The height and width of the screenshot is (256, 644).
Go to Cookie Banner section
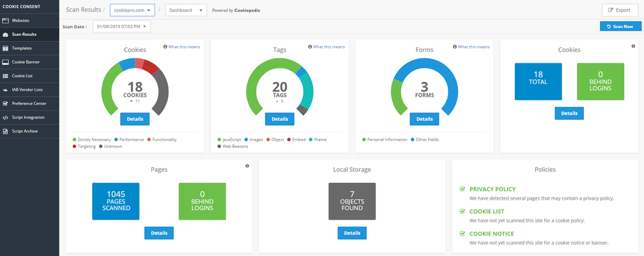[29, 62]
